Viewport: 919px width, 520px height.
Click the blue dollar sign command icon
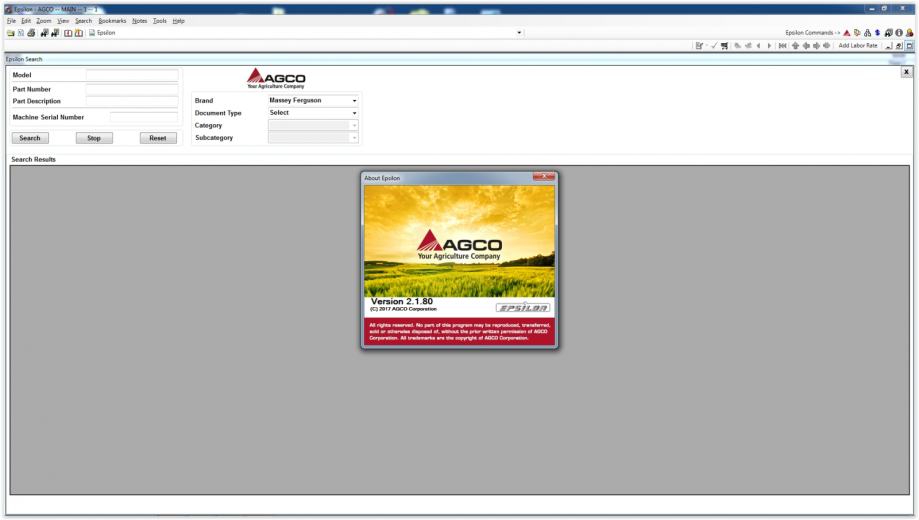(x=877, y=33)
